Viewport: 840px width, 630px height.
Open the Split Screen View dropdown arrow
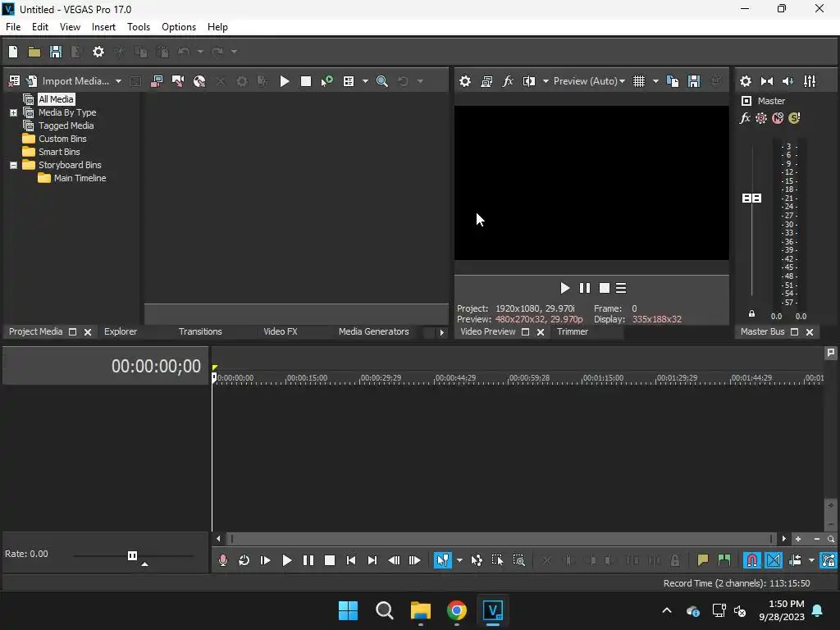(x=546, y=81)
